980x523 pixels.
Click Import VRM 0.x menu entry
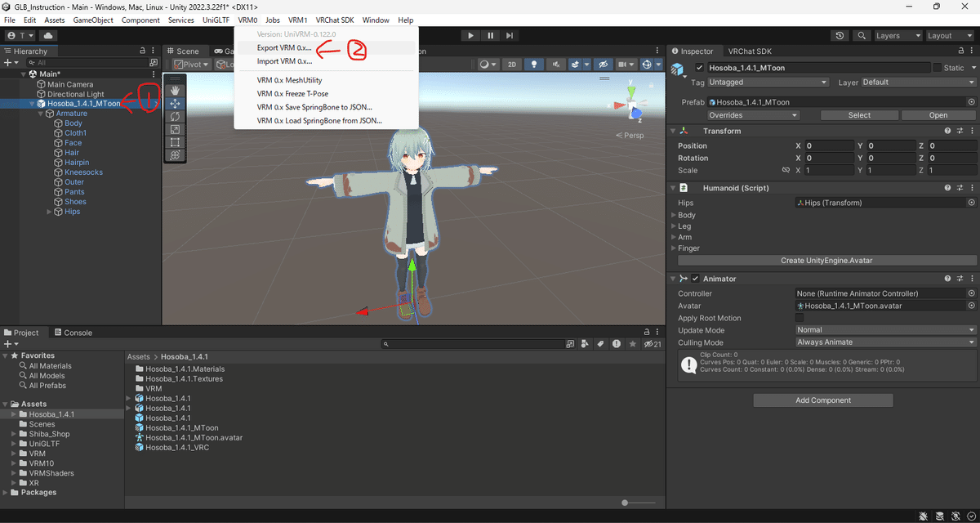tap(284, 61)
